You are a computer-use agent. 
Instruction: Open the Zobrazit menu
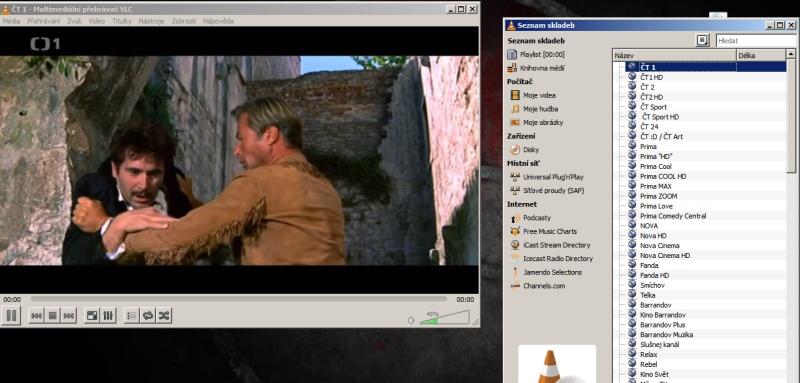184,21
